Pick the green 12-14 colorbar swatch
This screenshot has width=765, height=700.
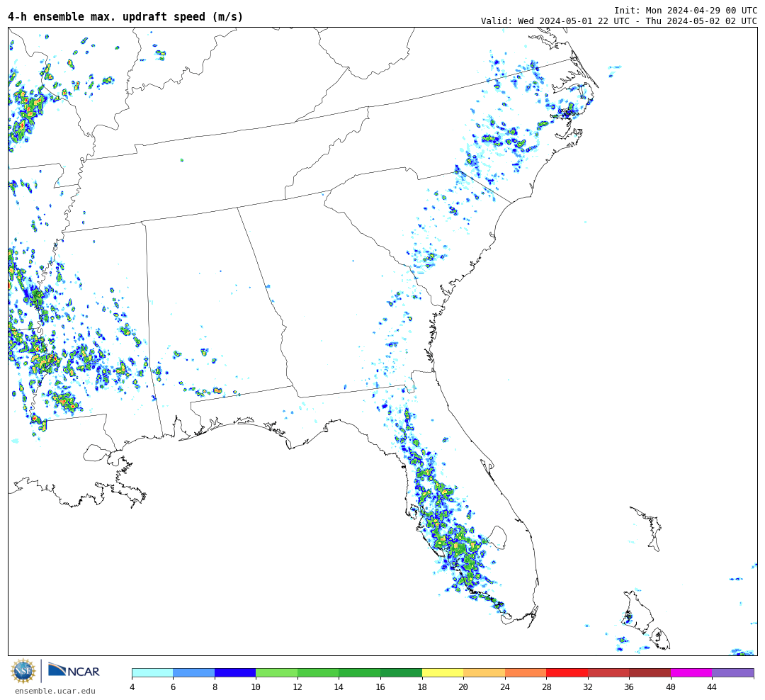pos(318,673)
